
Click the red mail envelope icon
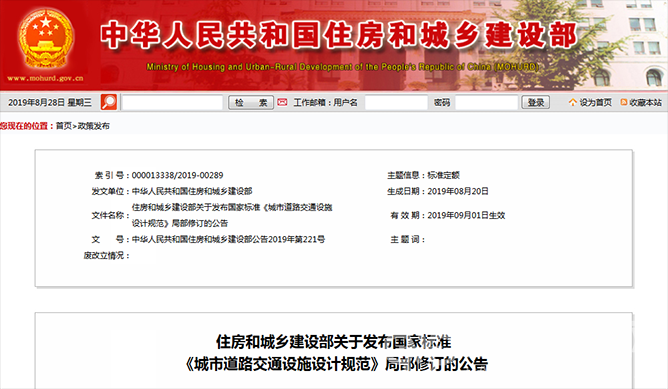(x=282, y=102)
